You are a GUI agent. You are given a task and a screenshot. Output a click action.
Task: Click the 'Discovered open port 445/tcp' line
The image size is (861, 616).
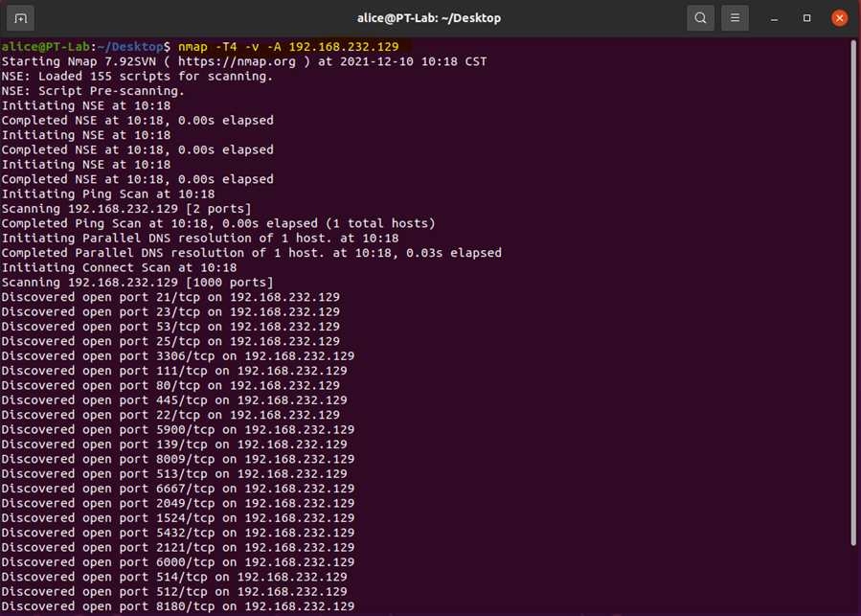(174, 400)
